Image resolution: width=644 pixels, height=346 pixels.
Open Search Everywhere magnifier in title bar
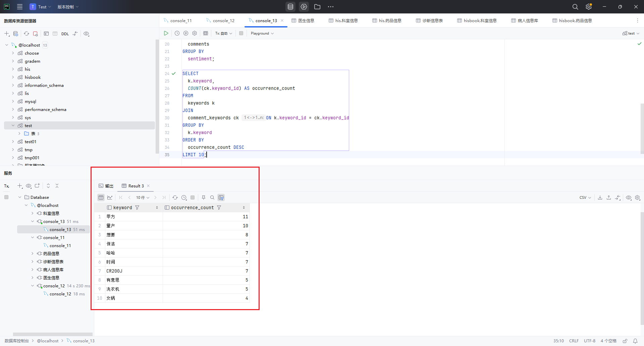tap(575, 7)
